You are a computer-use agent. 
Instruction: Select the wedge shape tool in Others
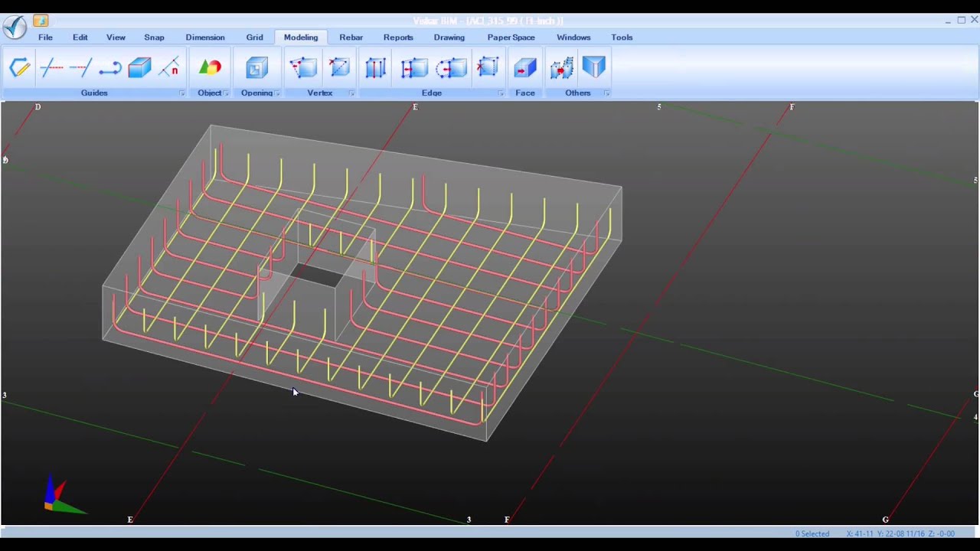594,68
